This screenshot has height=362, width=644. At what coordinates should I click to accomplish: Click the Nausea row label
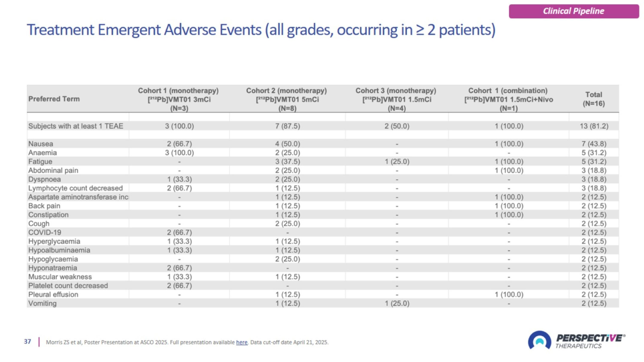pyautogui.click(x=41, y=144)
